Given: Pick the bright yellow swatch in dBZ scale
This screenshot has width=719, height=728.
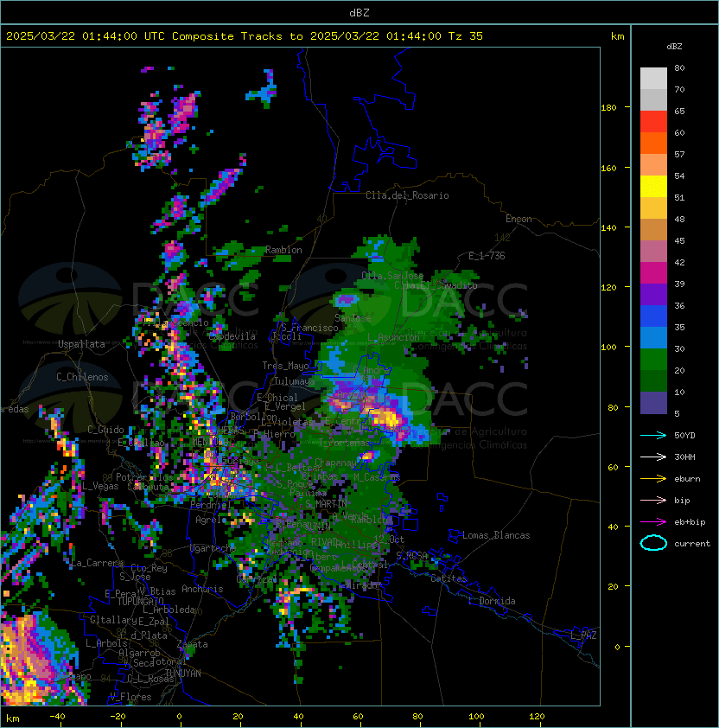Looking at the screenshot, I should coord(653,187).
